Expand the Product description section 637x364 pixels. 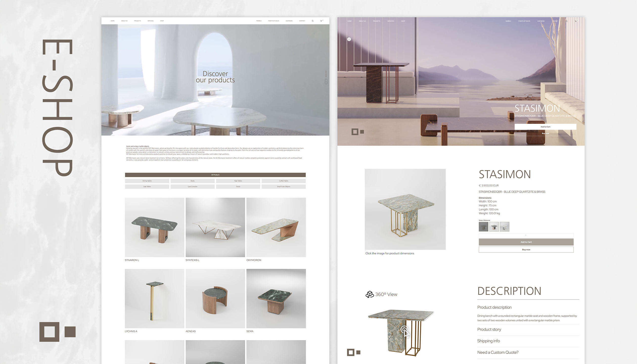(494, 307)
